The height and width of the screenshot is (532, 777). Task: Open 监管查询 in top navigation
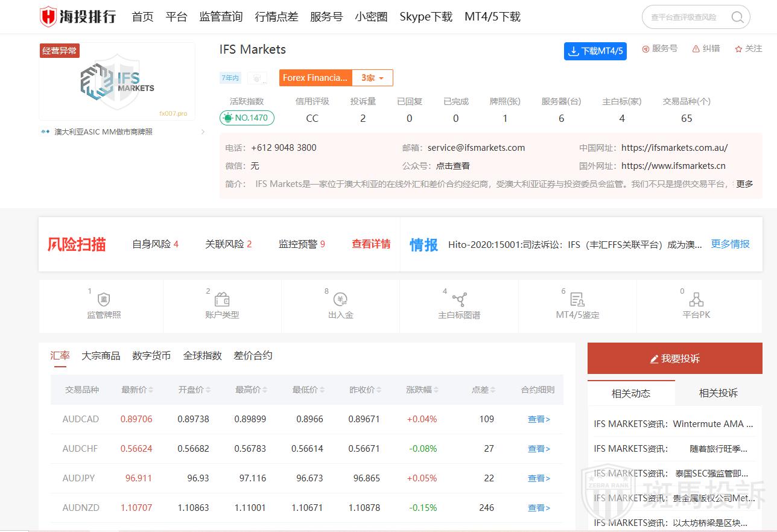[221, 17]
